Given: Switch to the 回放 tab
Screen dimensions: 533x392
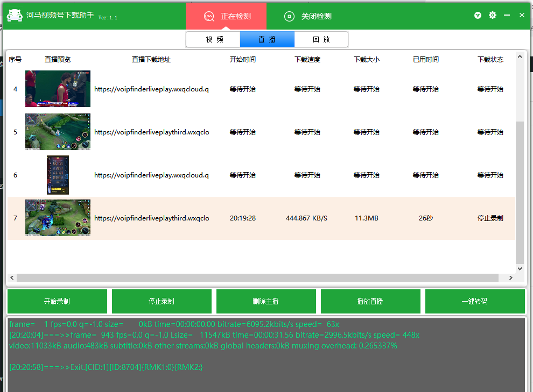Looking at the screenshot, I should coord(321,39).
